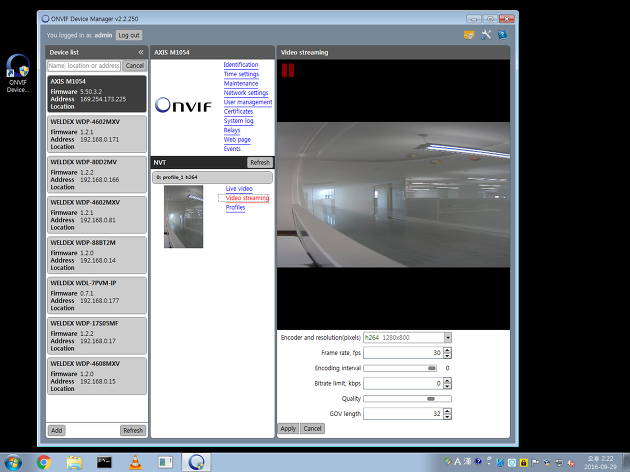Decrease the Frame rate fps value
Screen dimensions: 630x472
pyautogui.click(x=447, y=356)
